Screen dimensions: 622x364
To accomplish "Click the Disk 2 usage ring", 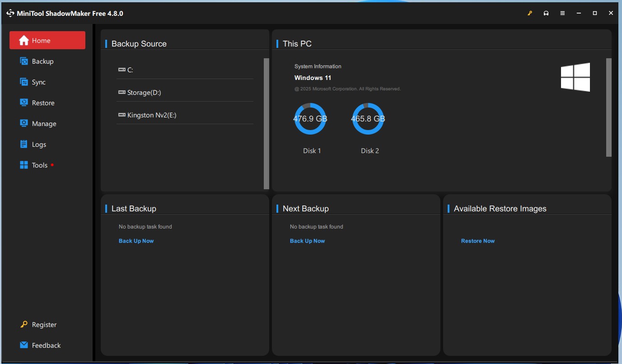I will [368, 119].
